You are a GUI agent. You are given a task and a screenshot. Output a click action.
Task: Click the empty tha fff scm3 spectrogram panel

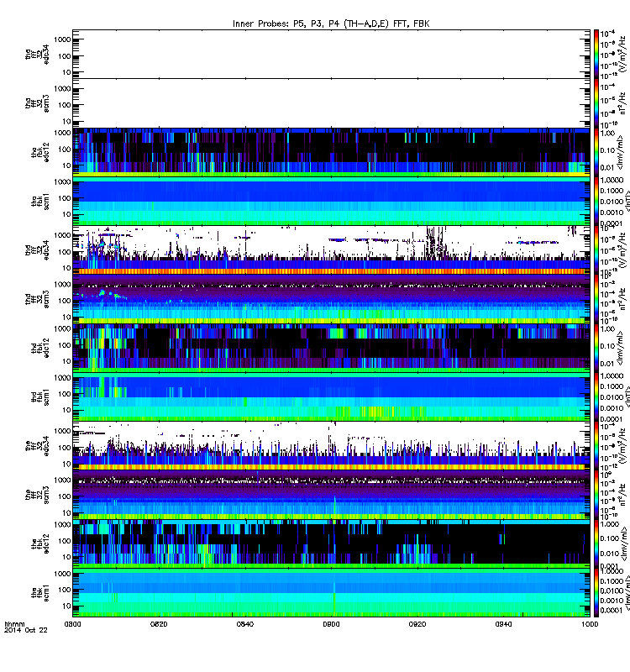coord(331,103)
